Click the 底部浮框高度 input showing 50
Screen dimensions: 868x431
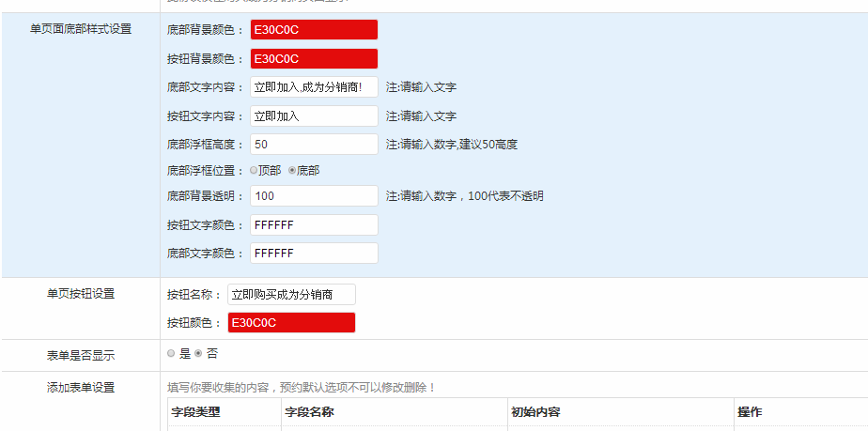click(x=314, y=145)
